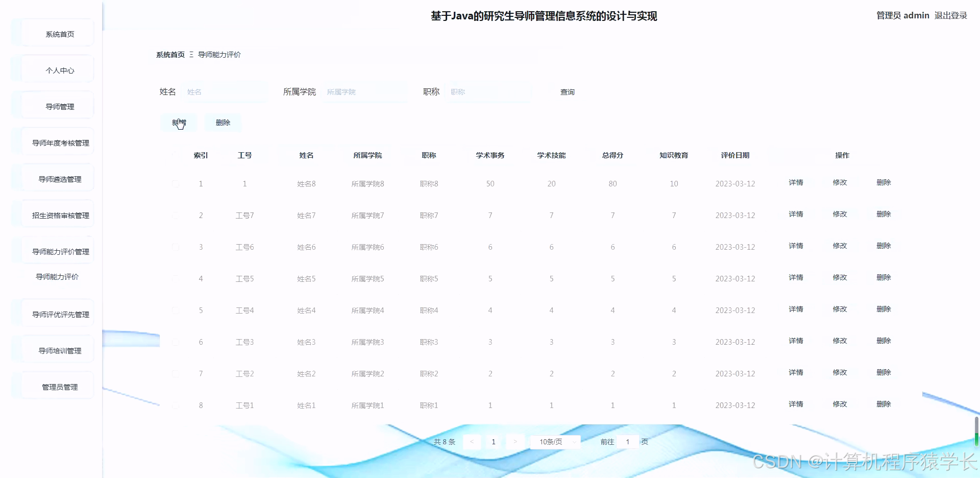980x478 pixels.
Task: Check the checkbox on the 姓名5 row
Action: pyautogui.click(x=176, y=278)
